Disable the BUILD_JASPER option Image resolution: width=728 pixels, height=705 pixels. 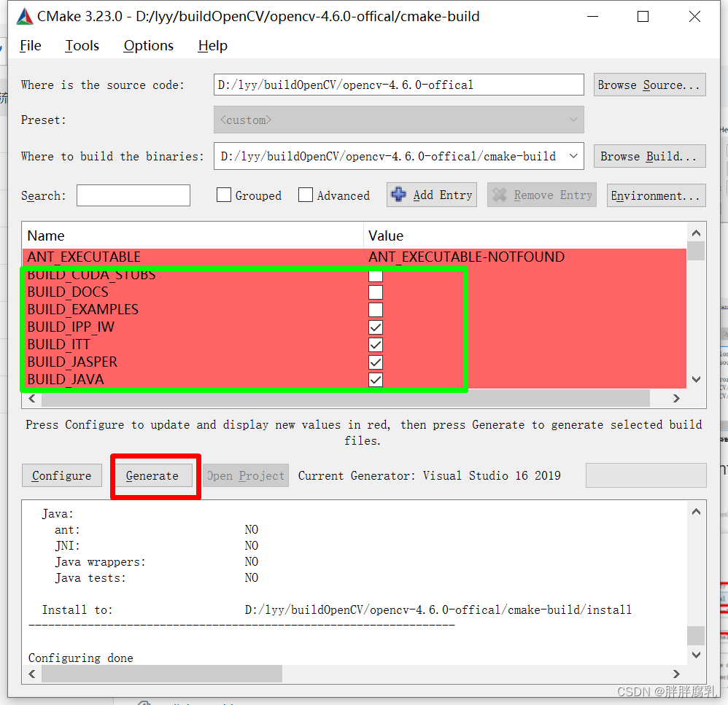coord(375,362)
